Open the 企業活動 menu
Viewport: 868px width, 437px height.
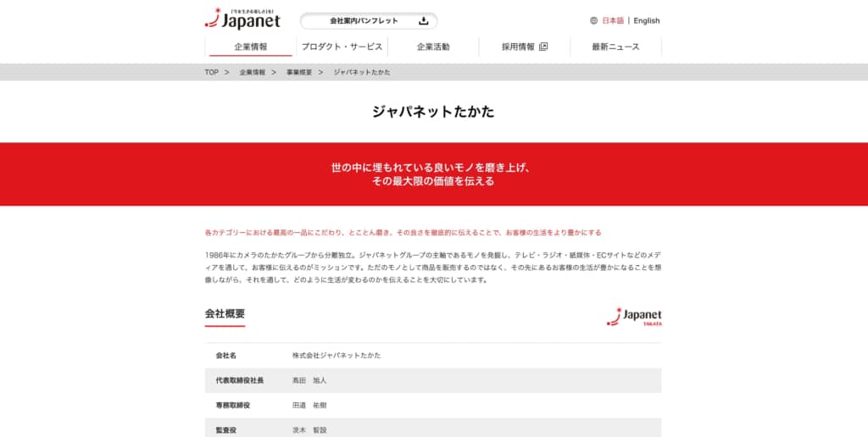[x=433, y=47]
